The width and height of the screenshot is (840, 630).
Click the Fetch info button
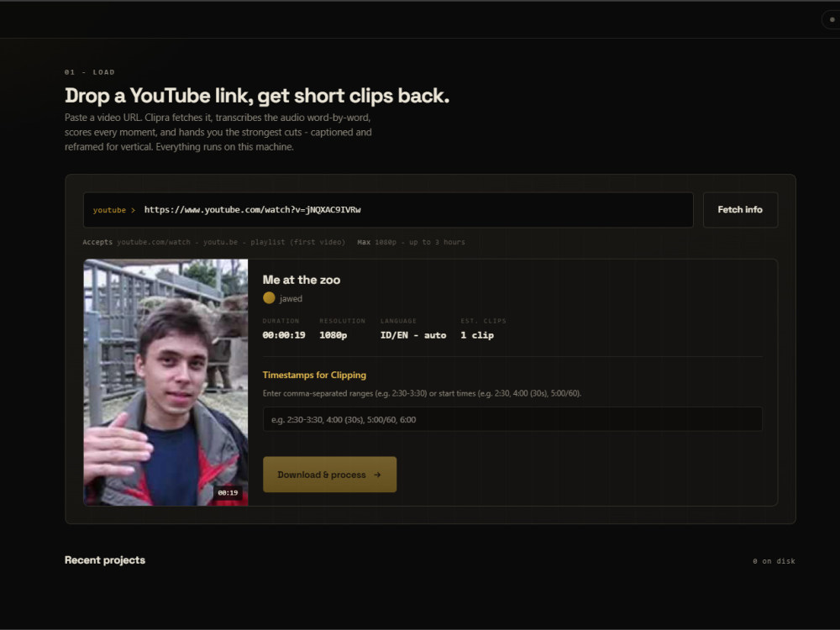point(740,209)
